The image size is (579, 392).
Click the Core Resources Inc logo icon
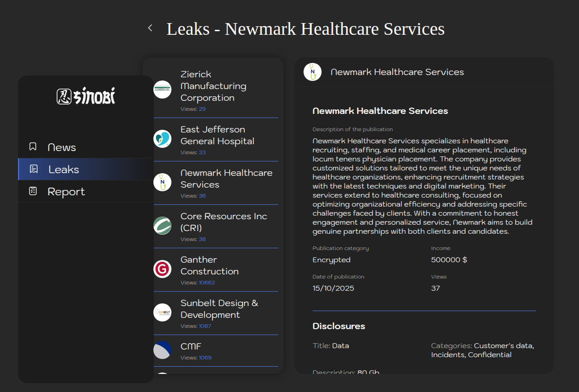point(162,226)
